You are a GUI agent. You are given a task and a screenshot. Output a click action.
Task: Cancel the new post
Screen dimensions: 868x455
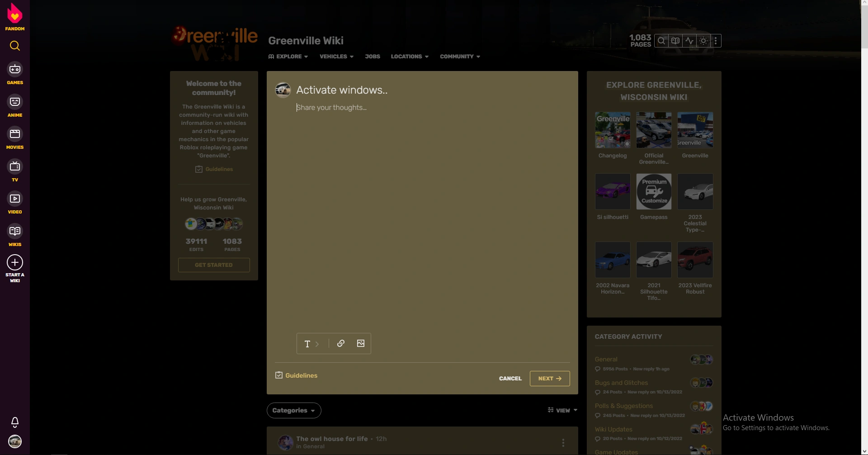tap(510, 379)
